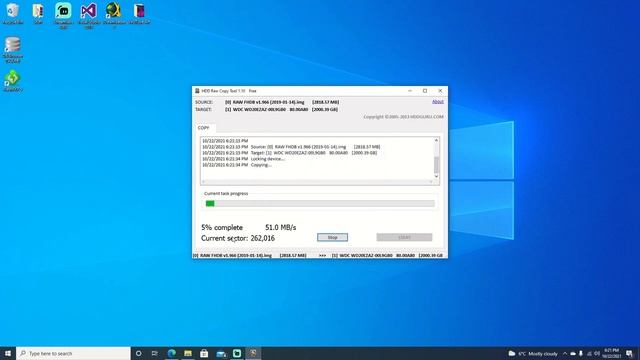Open the Streamlabs OBS desktop shortcut
640x360 pixels.
tap(63, 15)
